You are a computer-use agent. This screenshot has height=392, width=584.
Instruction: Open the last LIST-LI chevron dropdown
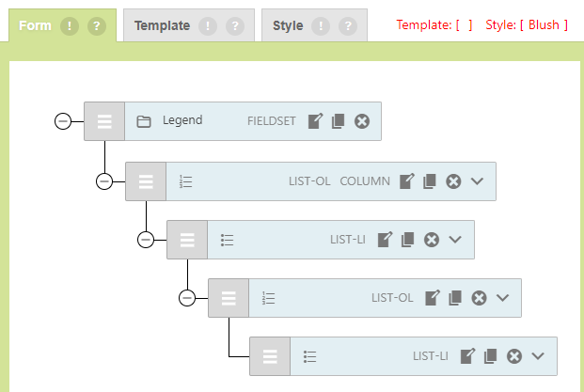click(x=538, y=356)
